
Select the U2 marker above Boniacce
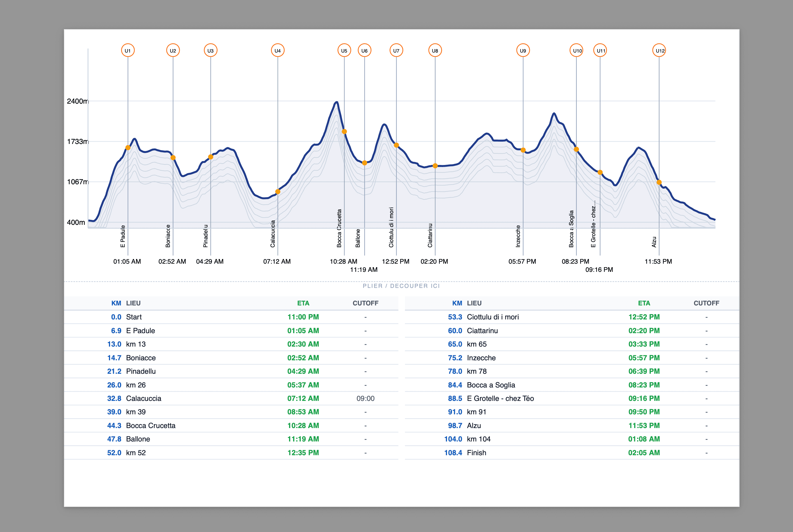(x=173, y=50)
